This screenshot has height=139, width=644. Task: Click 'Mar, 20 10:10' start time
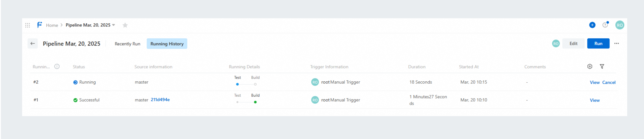473,100
